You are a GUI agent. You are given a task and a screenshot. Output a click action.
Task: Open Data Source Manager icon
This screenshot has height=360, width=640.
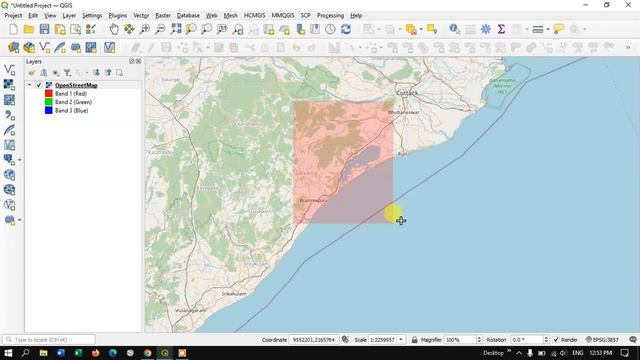click(x=13, y=48)
